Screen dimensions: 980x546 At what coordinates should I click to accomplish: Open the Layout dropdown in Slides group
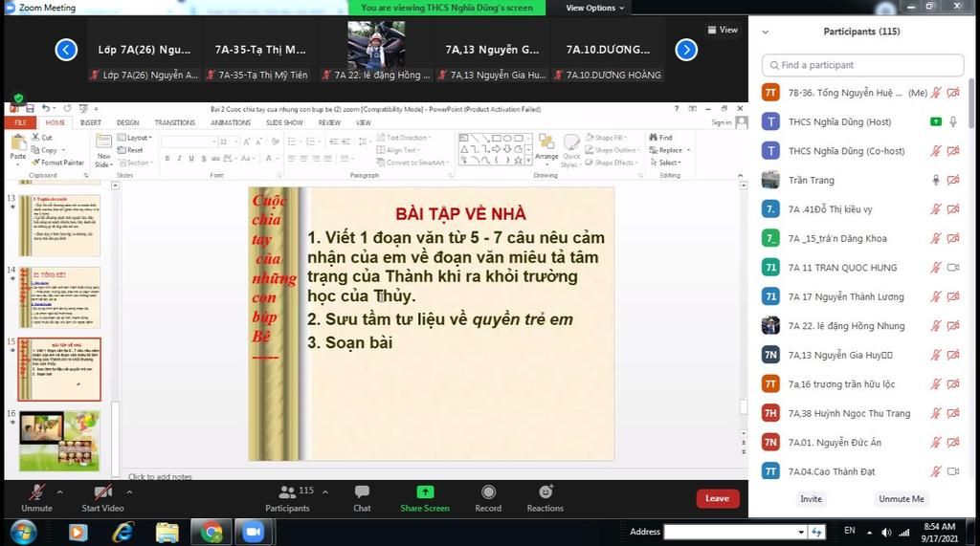pos(134,138)
